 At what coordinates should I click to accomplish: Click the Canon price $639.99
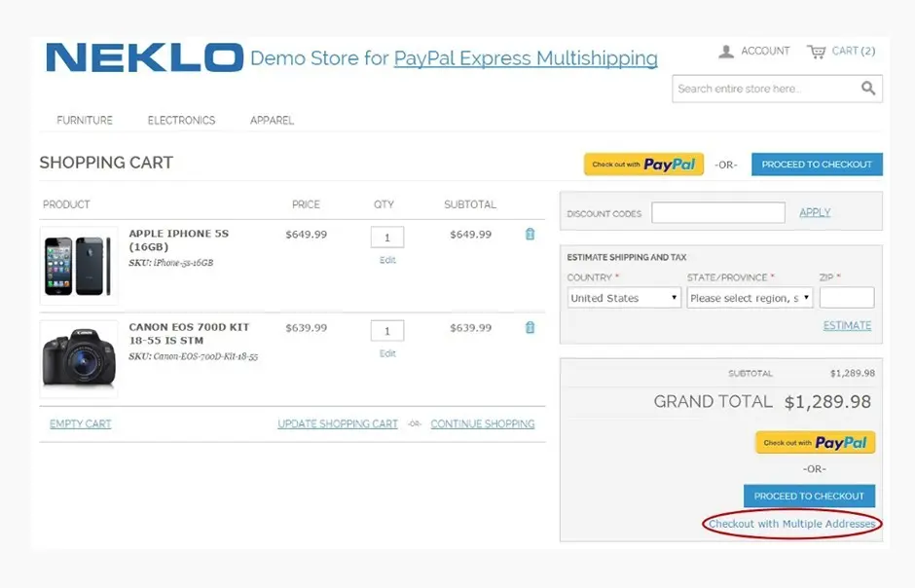pyautogui.click(x=307, y=328)
